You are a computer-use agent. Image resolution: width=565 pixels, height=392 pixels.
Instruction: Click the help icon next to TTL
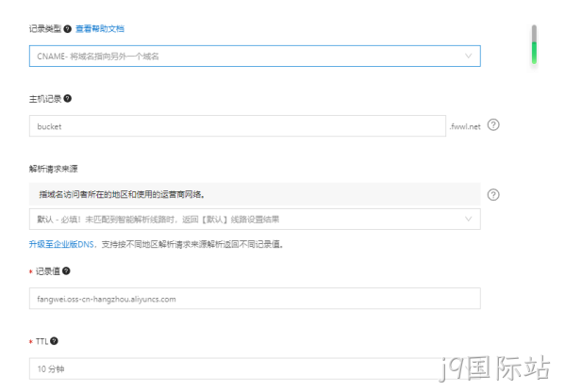click(54, 341)
